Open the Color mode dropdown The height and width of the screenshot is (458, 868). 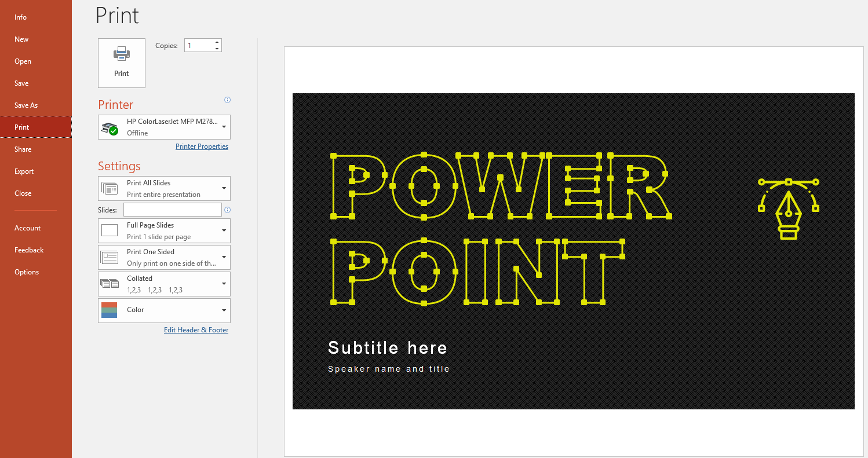pos(164,310)
